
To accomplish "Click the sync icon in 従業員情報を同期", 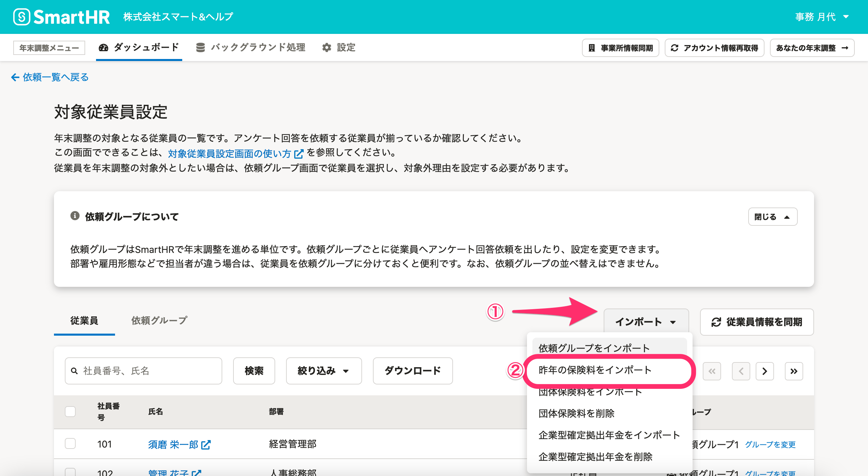I will coord(716,322).
